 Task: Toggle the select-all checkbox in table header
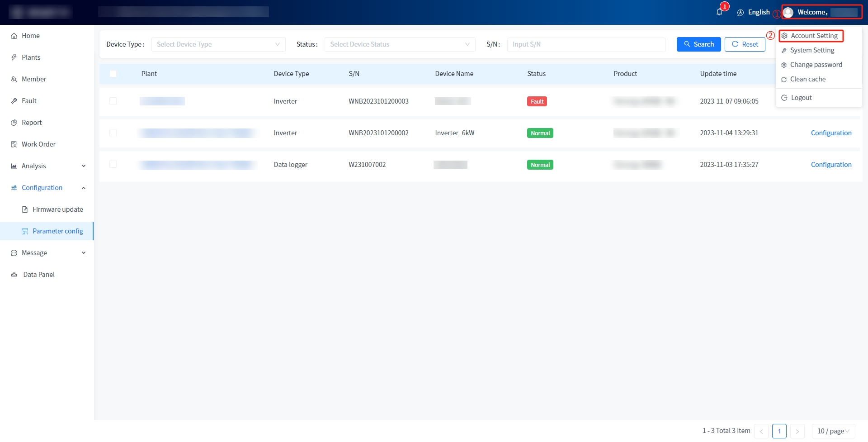(113, 74)
